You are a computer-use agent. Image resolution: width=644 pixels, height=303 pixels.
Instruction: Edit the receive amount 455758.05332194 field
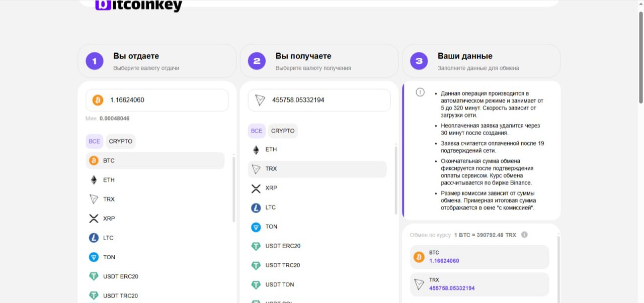(319, 100)
